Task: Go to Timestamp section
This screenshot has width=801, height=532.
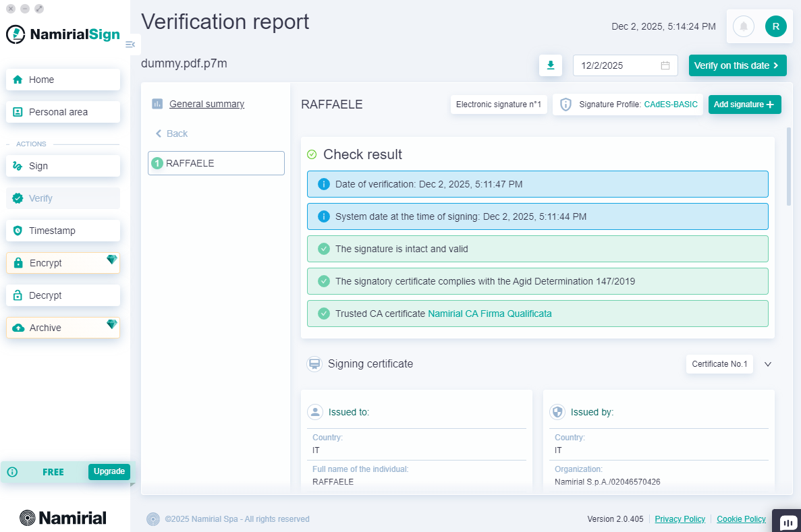Action: click(63, 231)
